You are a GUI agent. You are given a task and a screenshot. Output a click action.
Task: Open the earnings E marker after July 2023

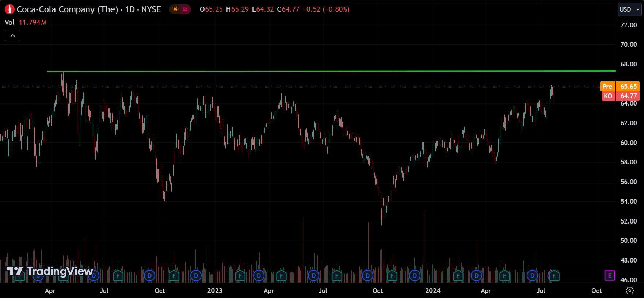[337, 276]
